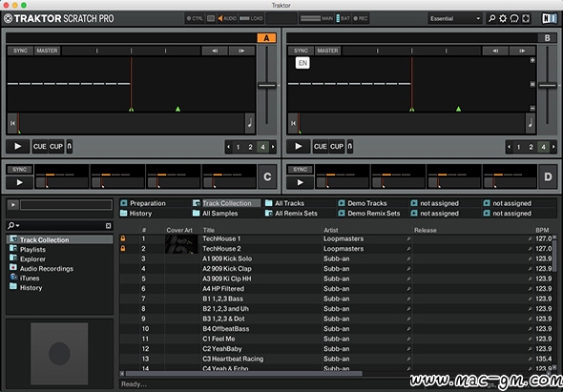Enable SYNC on Deck B
Screen dimensions: 563x392
click(x=301, y=51)
